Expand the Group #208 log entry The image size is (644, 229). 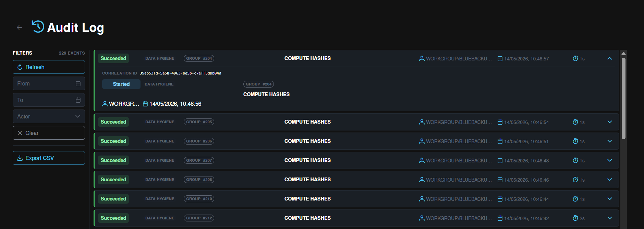[x=610, y=180]
